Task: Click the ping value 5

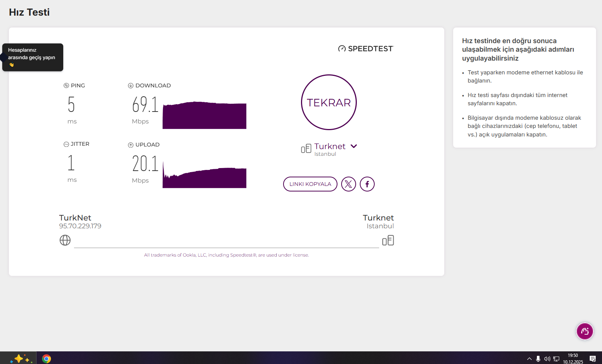Action: click(71, 104)
